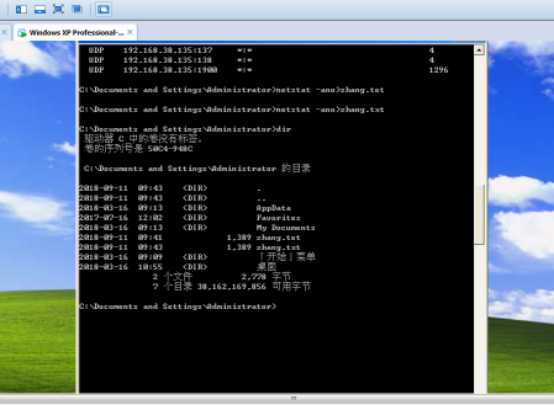The width and height of the screenshot is (554, 406).
Task: Click the volume serial number line
Action: 138,149
